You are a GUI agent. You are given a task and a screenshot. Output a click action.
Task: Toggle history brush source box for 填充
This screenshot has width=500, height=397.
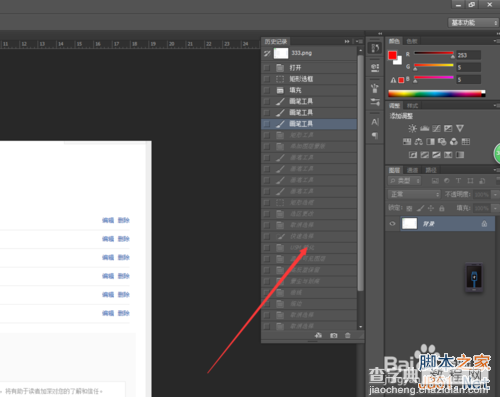267,90
